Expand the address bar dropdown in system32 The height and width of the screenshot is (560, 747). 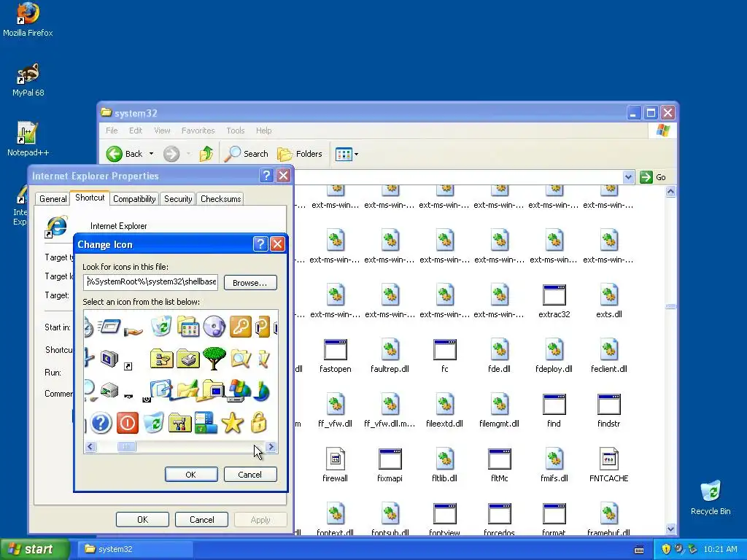pyautogui.click(x=628, y=177)
